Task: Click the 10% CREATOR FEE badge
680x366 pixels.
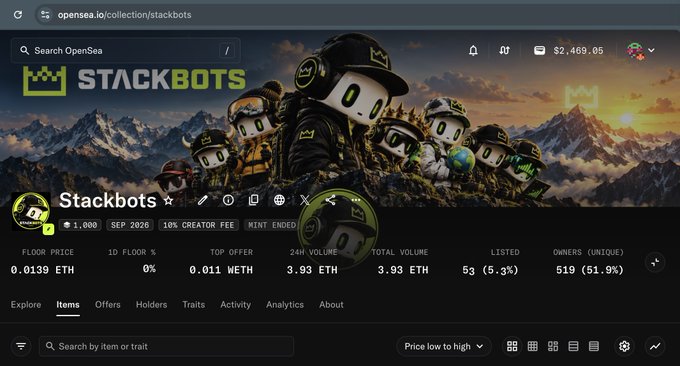Action: point(199,225)
